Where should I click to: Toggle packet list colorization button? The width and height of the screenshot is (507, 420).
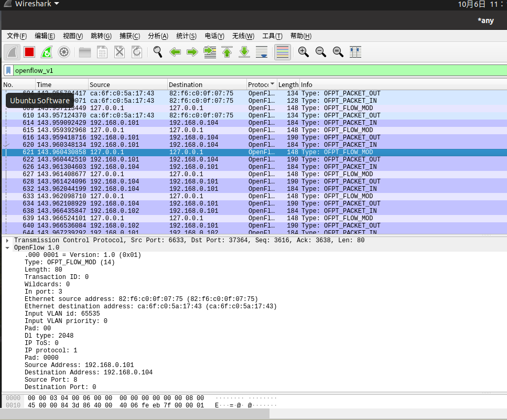click(283, 52)
